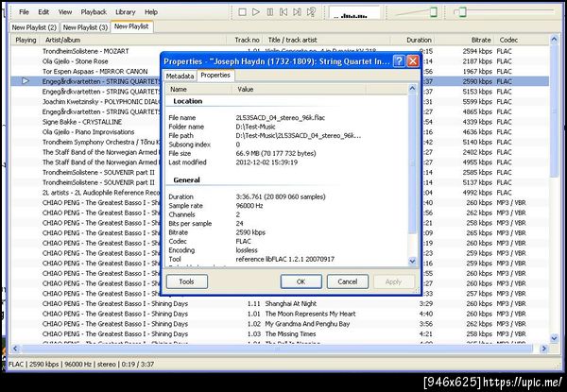Open the Library menu
567x392 pixels.
click(x=125, y=12)
